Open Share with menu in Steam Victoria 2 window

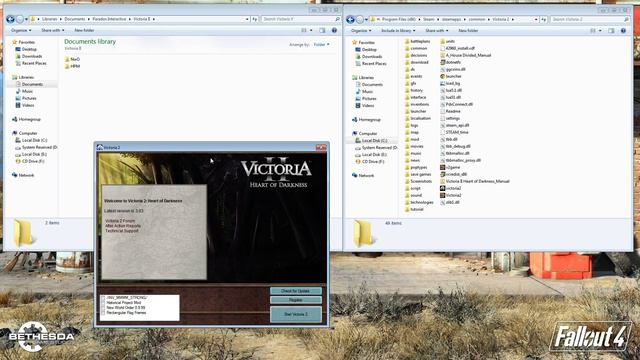[x=436, y=31]
